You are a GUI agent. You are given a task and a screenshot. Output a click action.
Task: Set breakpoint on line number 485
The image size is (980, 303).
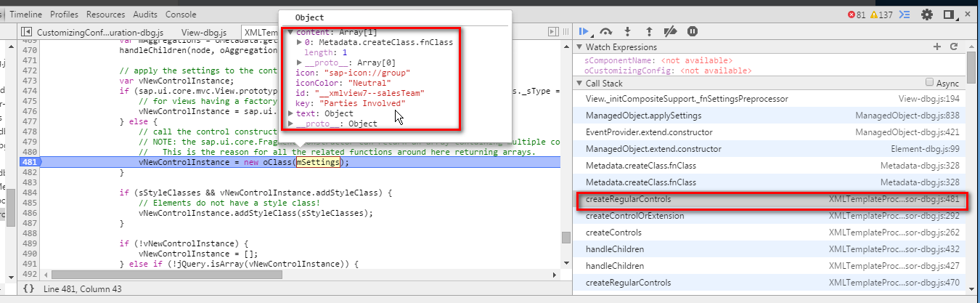point(30,202)
